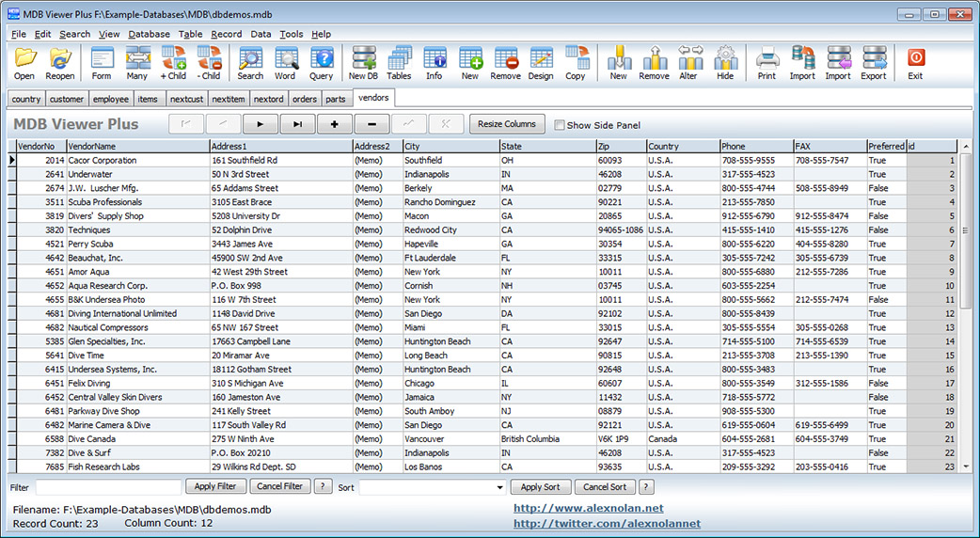Create a New DB from toolbar
This screenshot has width=980, height=538.
click(x=363, y=63)
